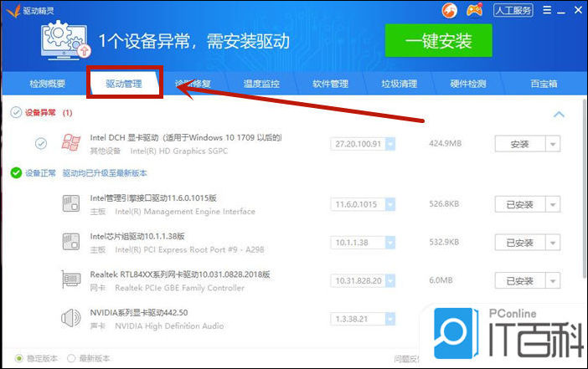Close the Driver Genius window

click(578, 10)
